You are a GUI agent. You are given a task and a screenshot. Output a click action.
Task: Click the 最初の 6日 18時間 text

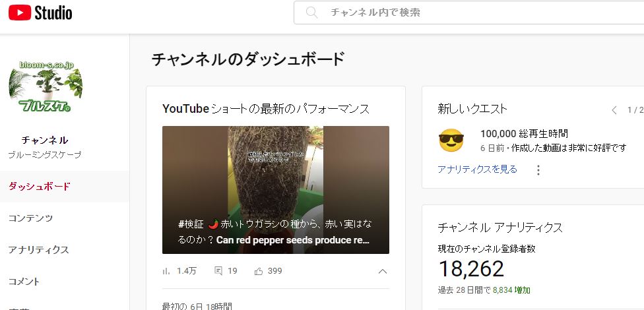(x=197, y=306)
